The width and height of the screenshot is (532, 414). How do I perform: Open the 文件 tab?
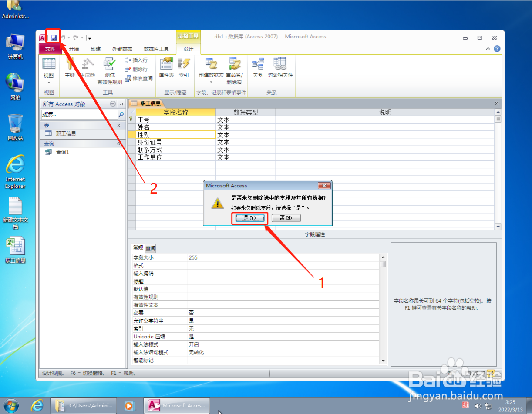51,49
